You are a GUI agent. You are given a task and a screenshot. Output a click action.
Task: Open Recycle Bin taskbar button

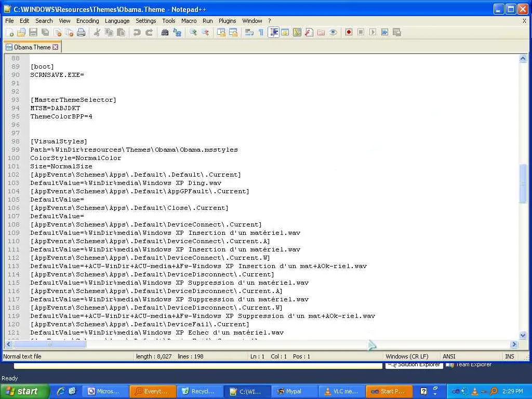pos(200,391)
